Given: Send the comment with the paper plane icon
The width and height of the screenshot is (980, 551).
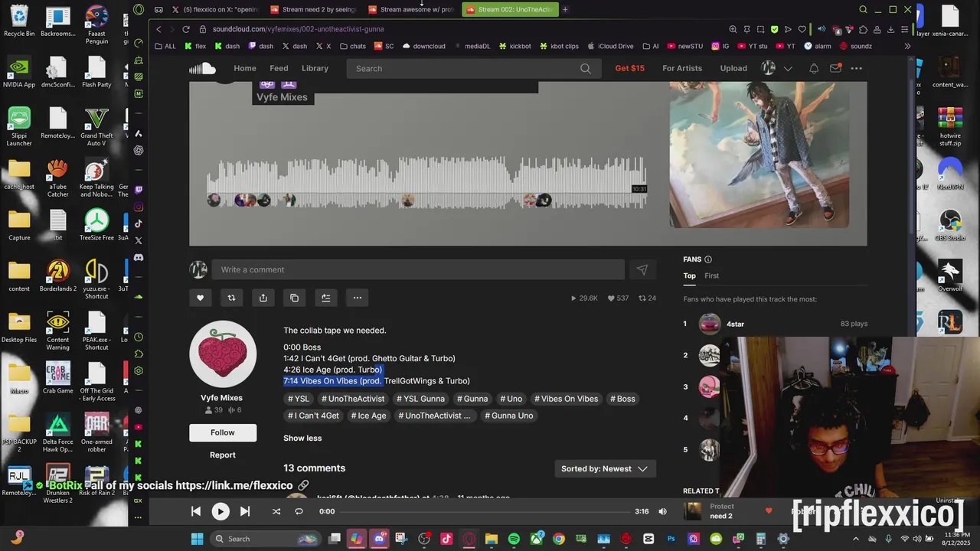Looking at the screenshot, I should coord(642,269).
